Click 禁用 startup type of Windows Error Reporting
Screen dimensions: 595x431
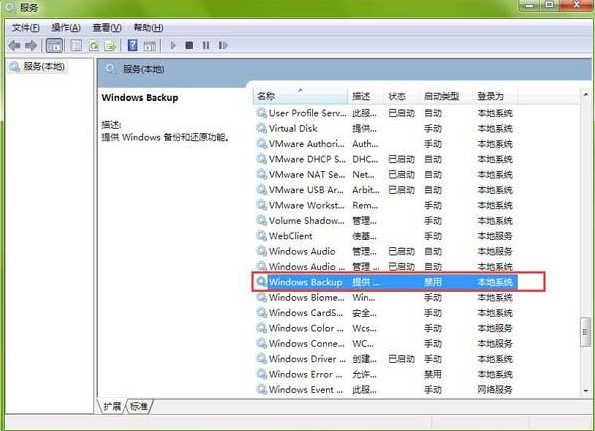pos(433,374)
